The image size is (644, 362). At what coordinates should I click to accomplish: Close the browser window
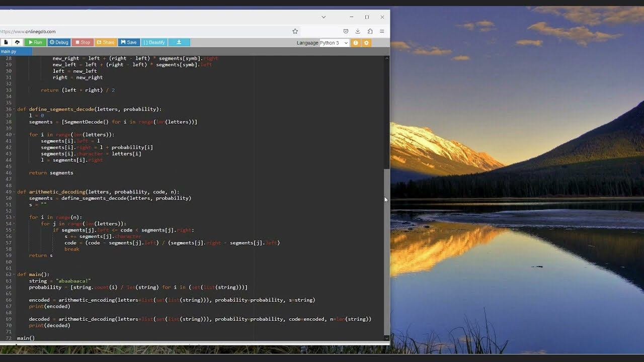coord(382,17)
